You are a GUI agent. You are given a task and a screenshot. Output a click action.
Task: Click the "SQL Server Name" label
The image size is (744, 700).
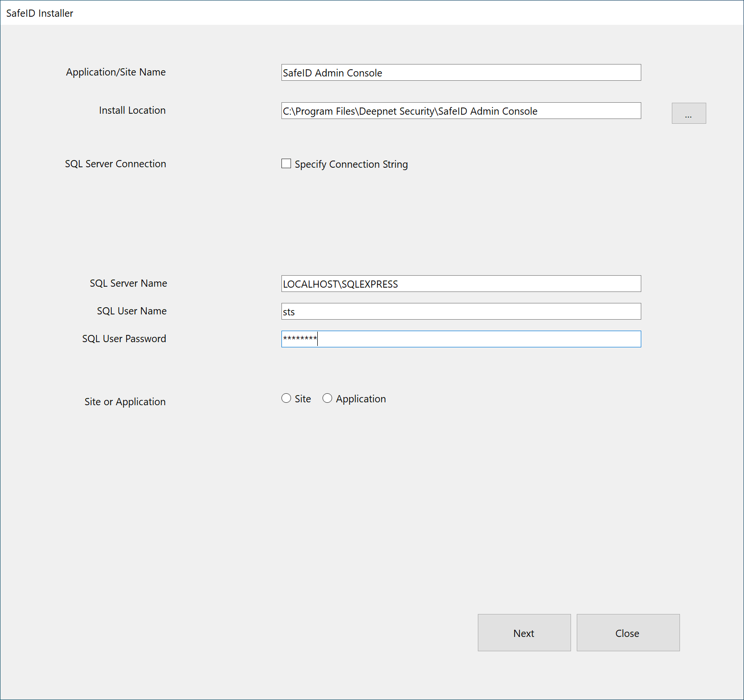128,283
